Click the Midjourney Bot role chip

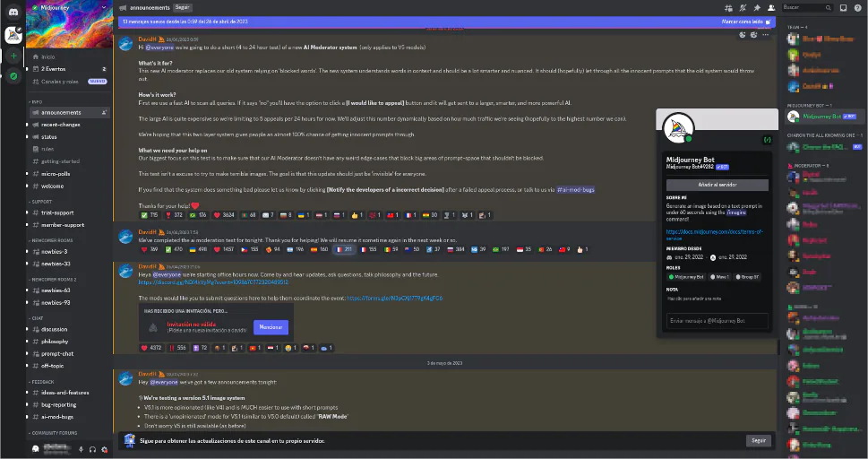686,277
